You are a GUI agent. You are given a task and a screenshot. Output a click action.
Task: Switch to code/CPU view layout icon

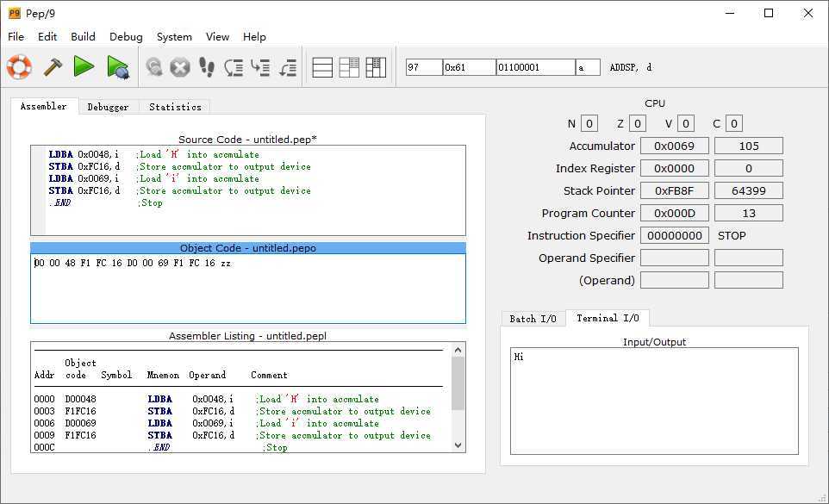click(349, 67)
